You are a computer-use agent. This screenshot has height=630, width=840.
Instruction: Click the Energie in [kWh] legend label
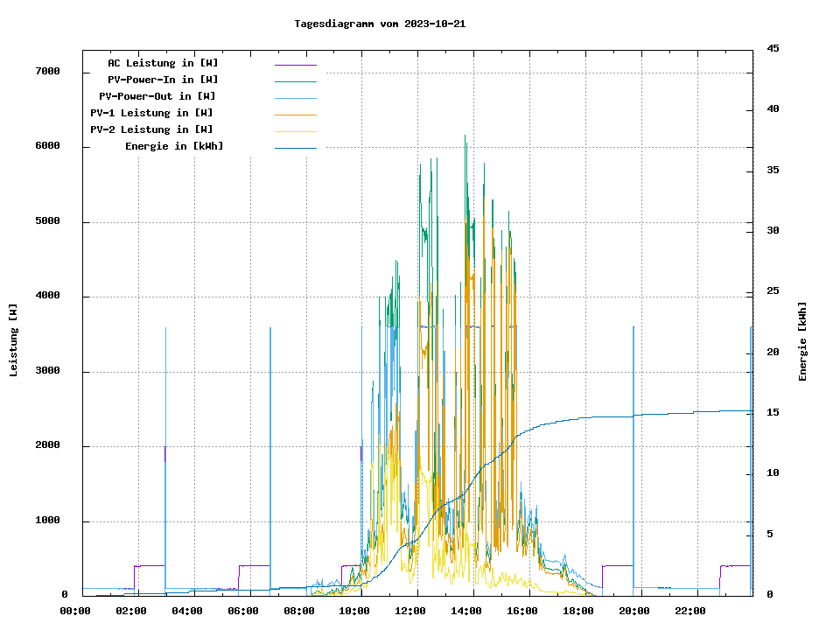point(173,146)
